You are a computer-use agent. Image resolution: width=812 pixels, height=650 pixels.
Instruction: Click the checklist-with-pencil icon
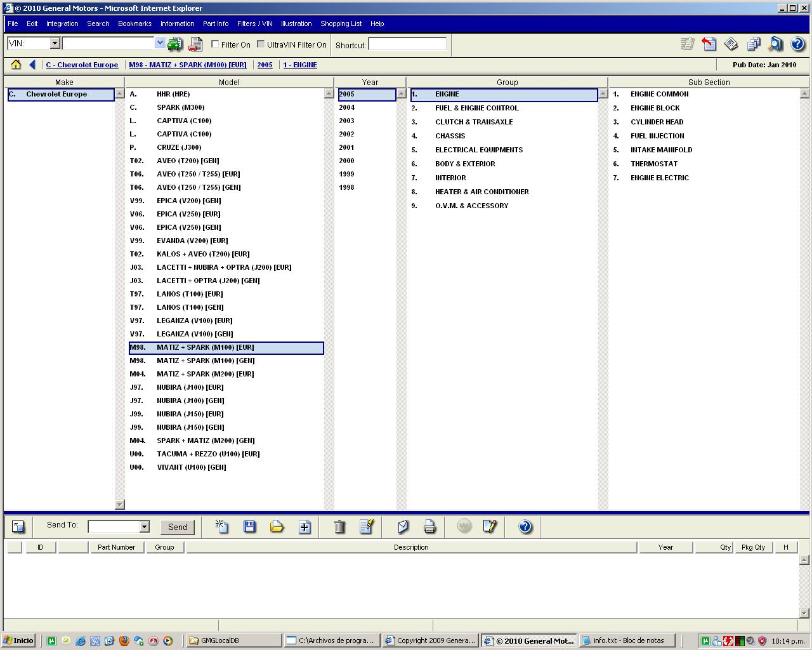pos(367,526)
